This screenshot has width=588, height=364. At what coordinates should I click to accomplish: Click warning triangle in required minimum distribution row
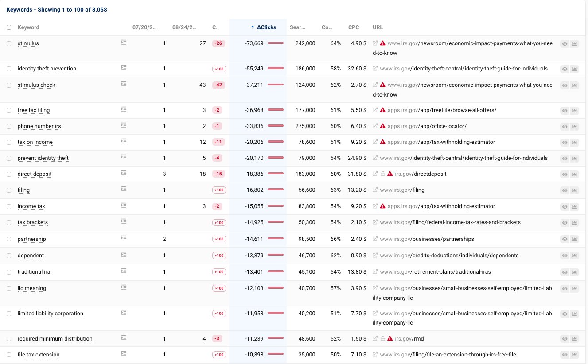(390, 339)
